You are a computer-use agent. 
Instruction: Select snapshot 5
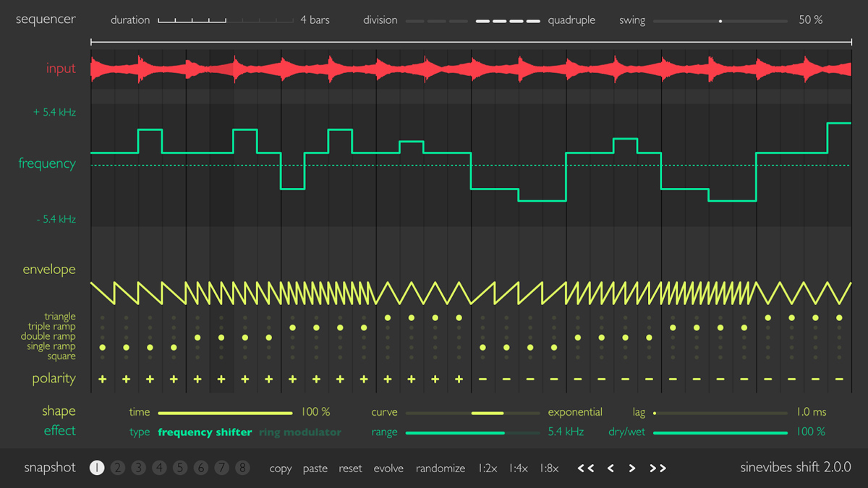click(x=180, y=468)
